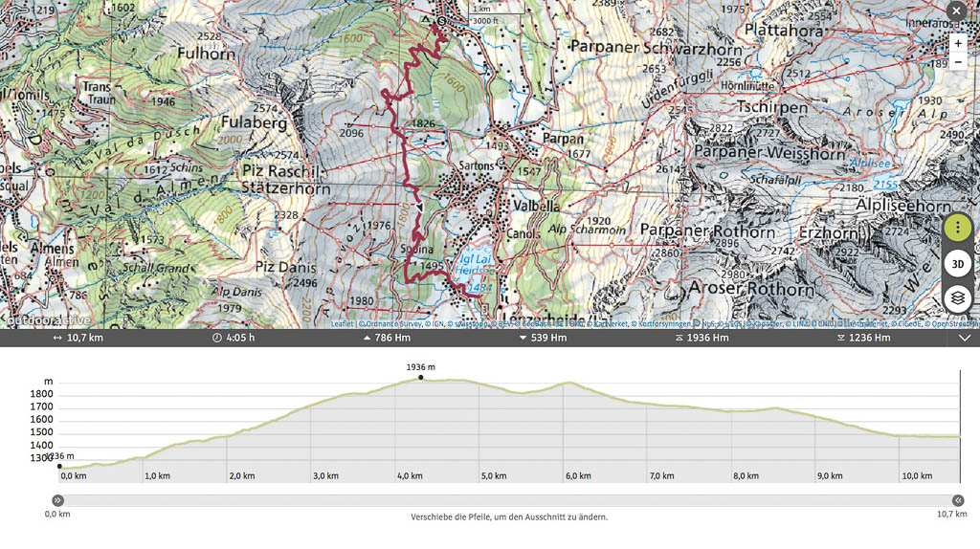The width and height of the screenshot is (980, 549).
Task: Click the ascent 786 Hm stat
Action: (387, 338)
